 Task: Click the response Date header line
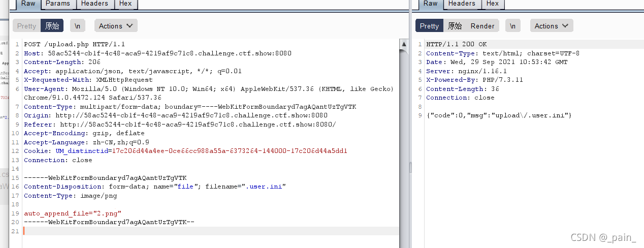click(x=497, y=62)
